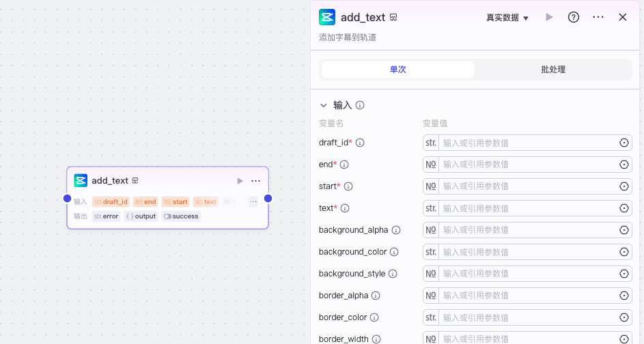The width and height of the screenshot is (644, 344).
Task: Close the add_text settings panel
Action: point(623,17)
